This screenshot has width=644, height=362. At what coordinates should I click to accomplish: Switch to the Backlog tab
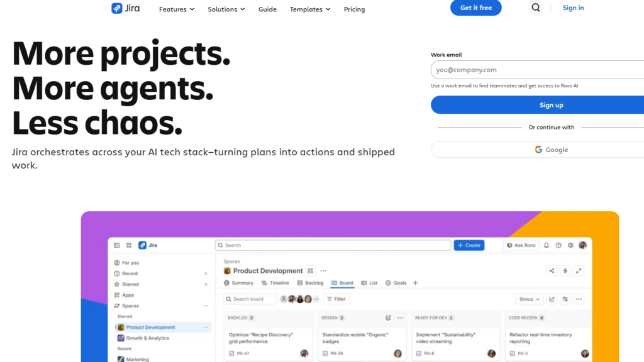click(310, 283)
